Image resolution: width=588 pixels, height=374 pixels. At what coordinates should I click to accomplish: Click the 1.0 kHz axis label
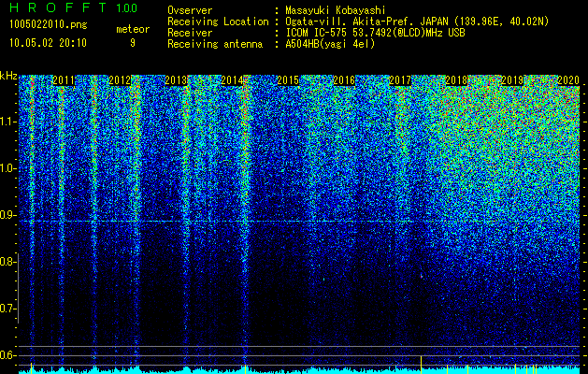[x=8, y=169]
